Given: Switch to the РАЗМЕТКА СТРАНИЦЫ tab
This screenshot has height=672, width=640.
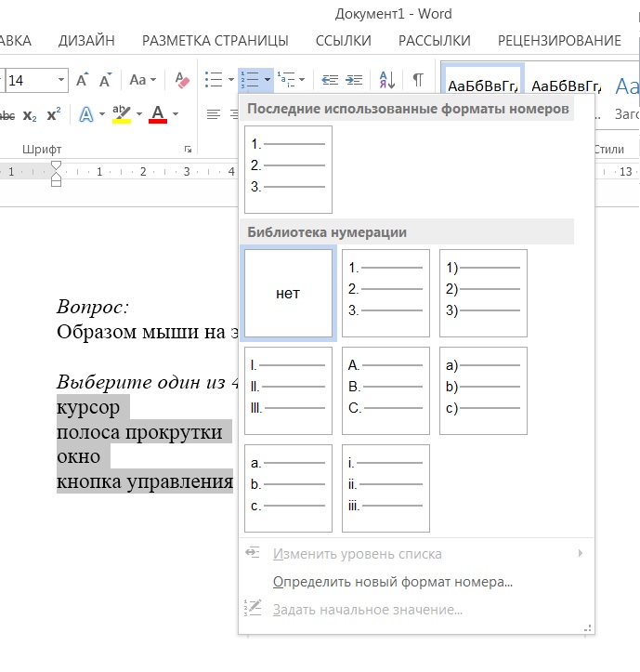Looking at the screenshot, I should point(215,40).
